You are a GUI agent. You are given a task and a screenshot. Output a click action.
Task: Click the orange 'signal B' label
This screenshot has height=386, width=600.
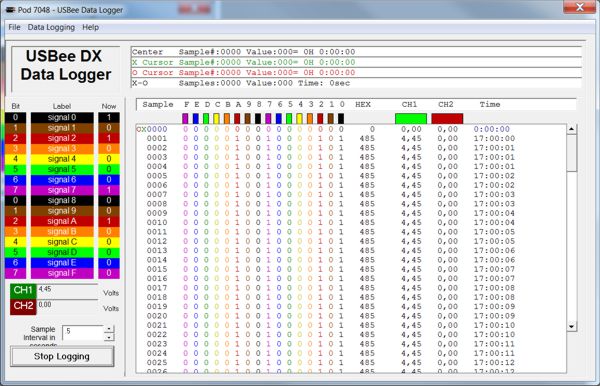click(x=62, y=231)
